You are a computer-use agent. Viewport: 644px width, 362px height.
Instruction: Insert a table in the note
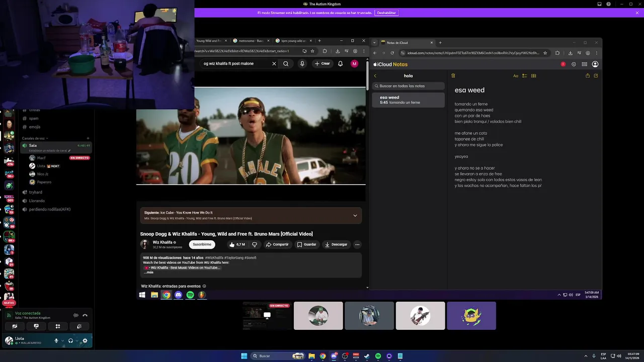coord(534,76)
